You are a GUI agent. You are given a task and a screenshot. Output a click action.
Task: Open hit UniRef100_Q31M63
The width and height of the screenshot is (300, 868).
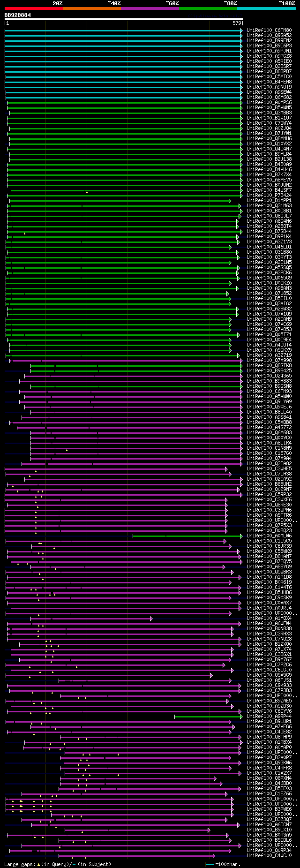point(269,206)
